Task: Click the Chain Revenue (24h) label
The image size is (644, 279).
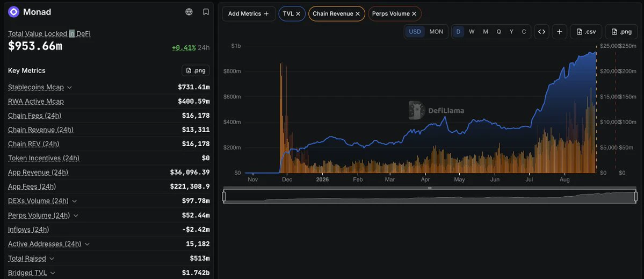Action: click(41, 130)
